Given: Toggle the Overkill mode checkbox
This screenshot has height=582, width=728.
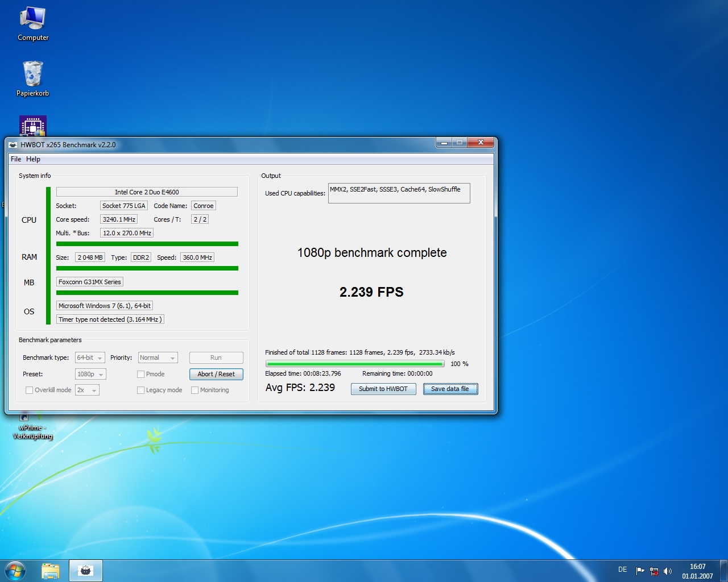Looking at the screenshot, I should click(29, 390).
